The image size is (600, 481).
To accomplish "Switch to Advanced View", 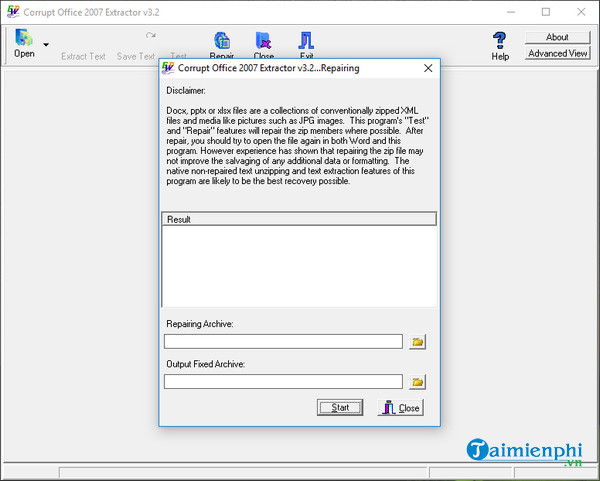I will click(x=557, y=53).
